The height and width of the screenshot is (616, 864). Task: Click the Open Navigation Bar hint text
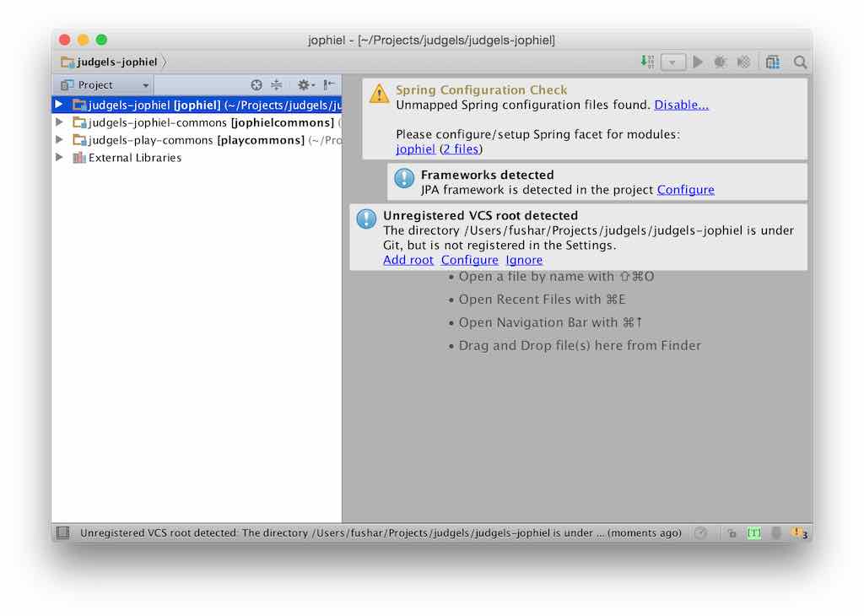click(x=550, y=322)
